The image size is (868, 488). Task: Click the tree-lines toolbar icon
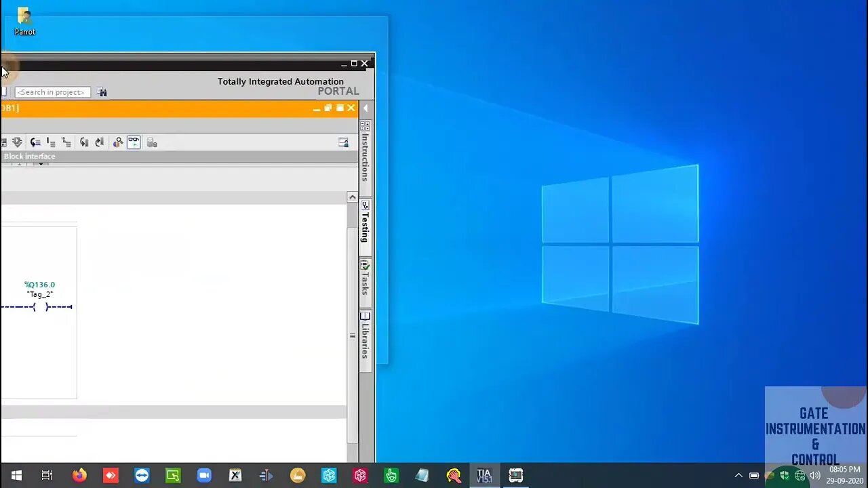66,142
